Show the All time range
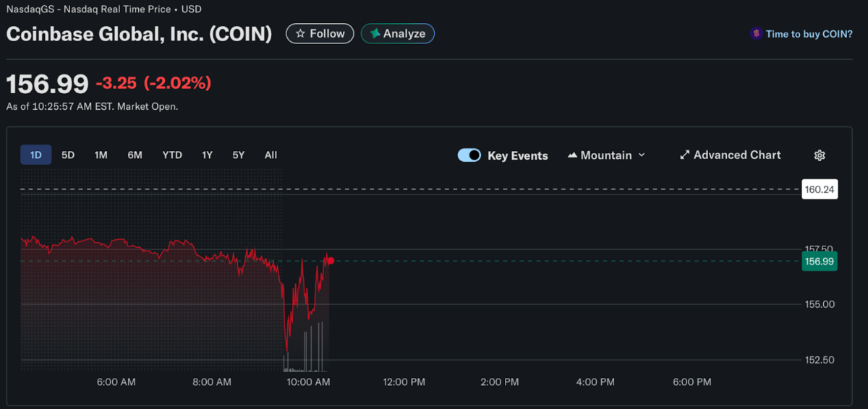 pos(271,155)
